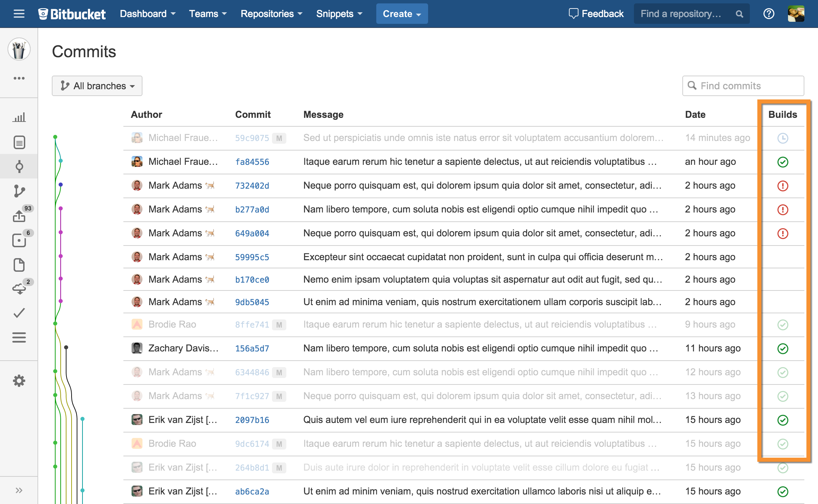The height and width of the screenshot is (504, 818).
Task: Open pending build clock icon for commit 59c9075
Action: pyautogui.click(x=783, y=138)
